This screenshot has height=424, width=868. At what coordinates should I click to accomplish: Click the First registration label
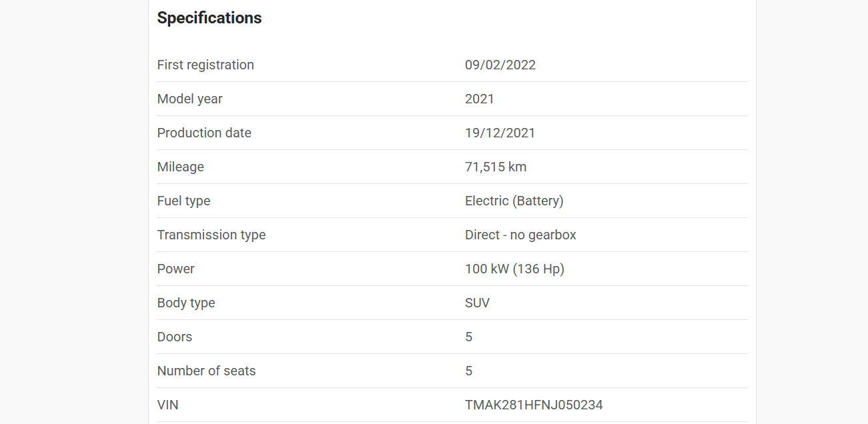(x=205, y=65)
